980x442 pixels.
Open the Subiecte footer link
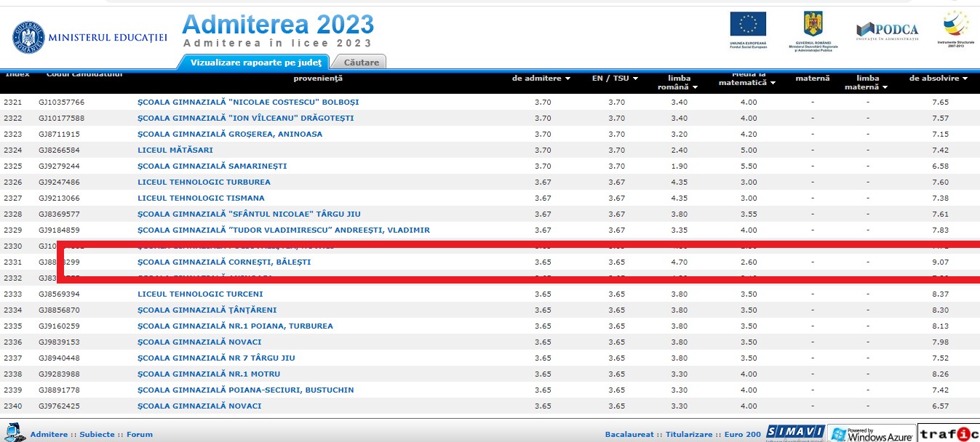pyautogui.click(x=97, y=434)
